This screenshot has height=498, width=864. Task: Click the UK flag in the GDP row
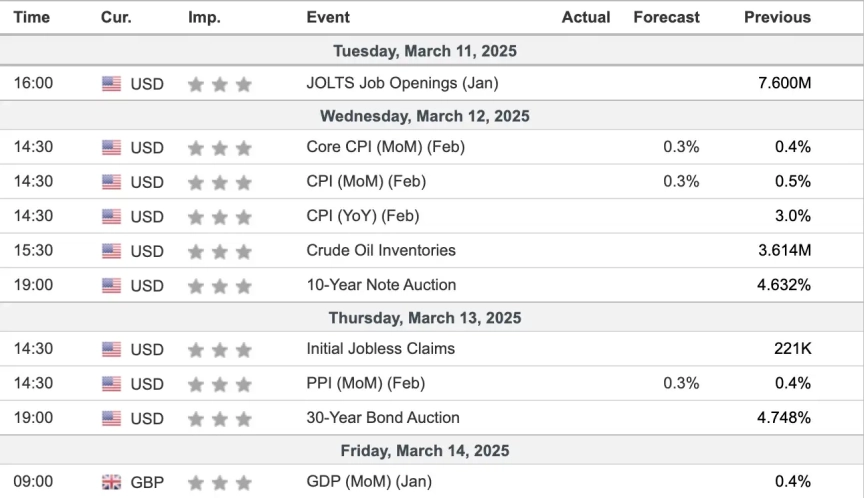(x=111, y=482)
